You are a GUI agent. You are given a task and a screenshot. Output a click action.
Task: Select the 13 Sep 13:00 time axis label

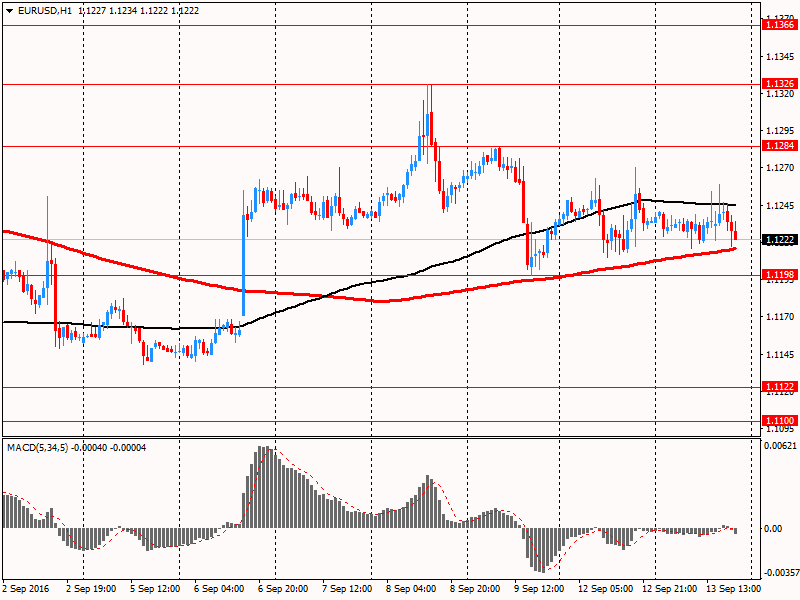point(733,589)
